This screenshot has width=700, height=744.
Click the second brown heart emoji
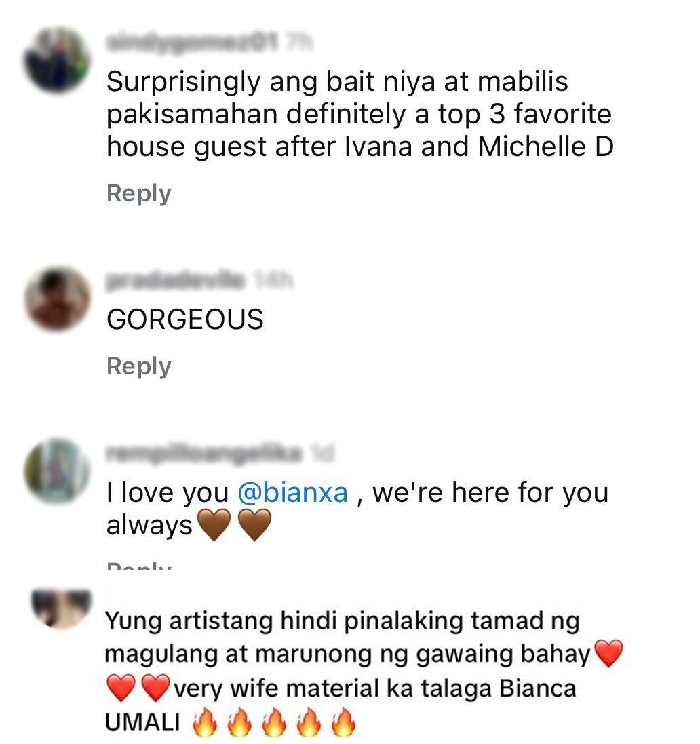pos(254,525)
